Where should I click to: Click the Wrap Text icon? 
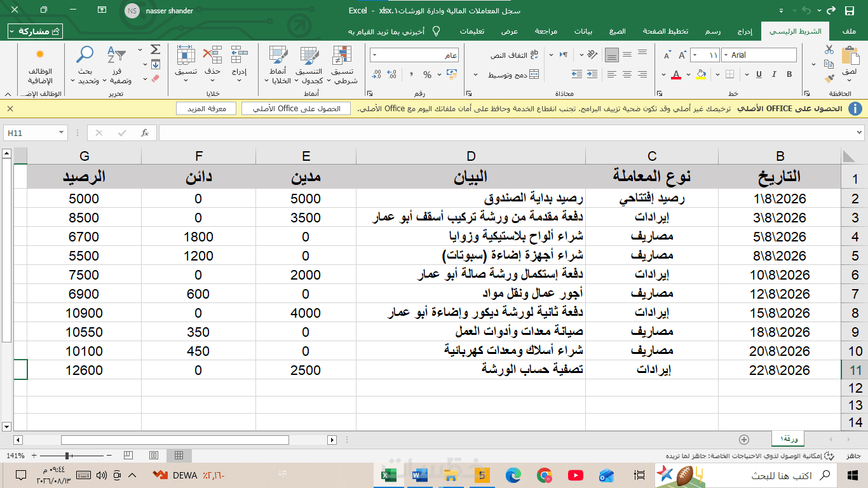(534, 55)
